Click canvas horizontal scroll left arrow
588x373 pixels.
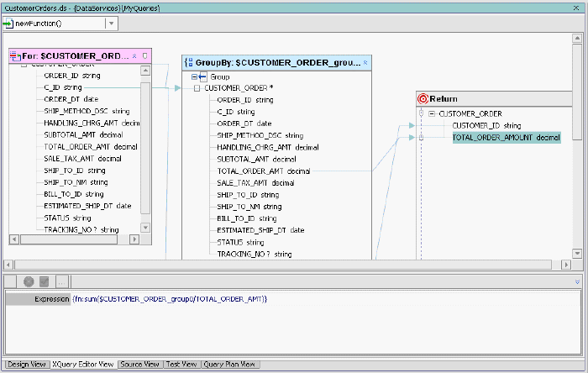coord(8,265)
